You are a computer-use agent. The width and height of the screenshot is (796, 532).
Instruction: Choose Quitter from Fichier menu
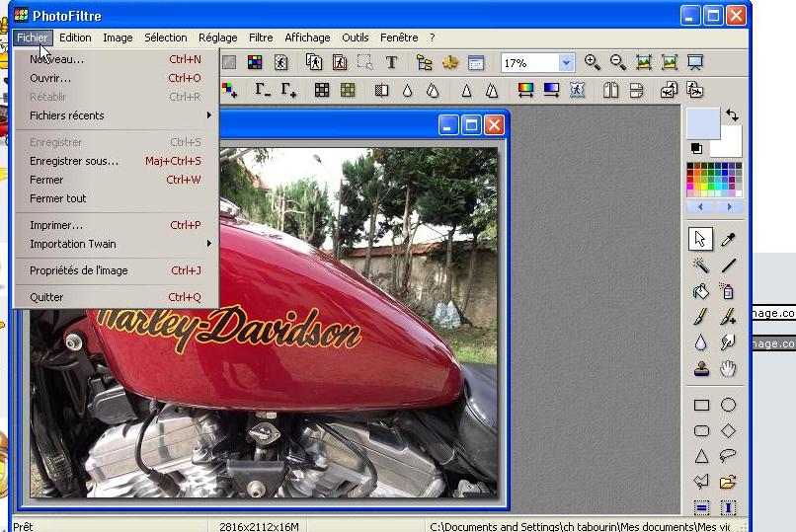pos(117,297)
